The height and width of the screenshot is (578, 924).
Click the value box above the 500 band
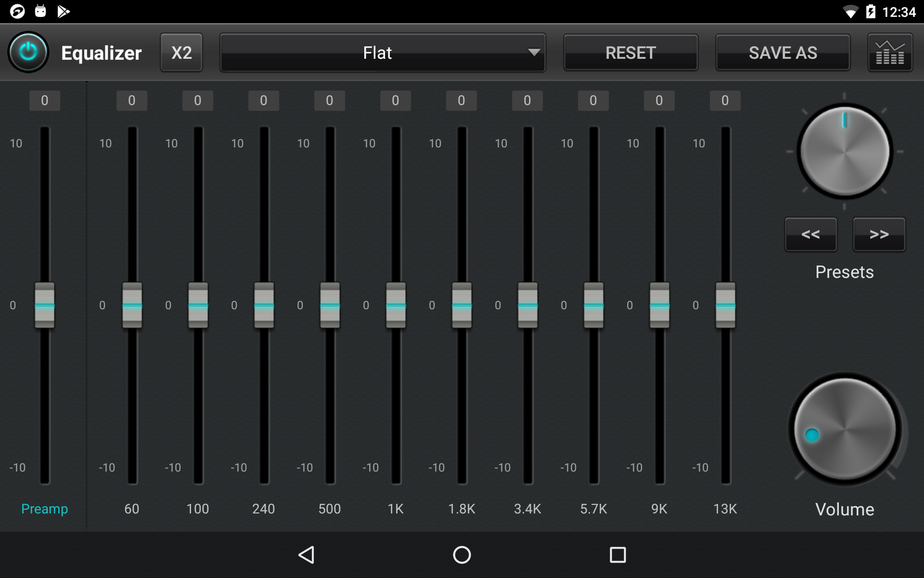click(x=330, y=101)
